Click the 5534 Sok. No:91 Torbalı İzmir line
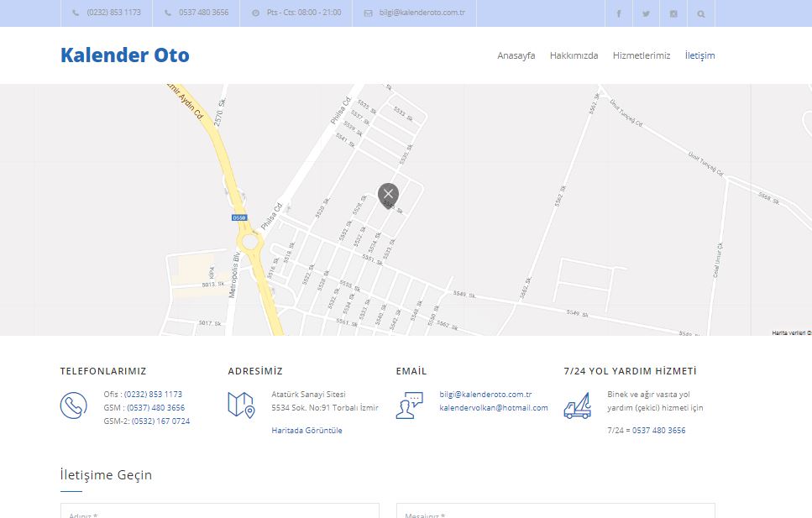The width and height of the screenshot is (812, 518). click(325, 408)
